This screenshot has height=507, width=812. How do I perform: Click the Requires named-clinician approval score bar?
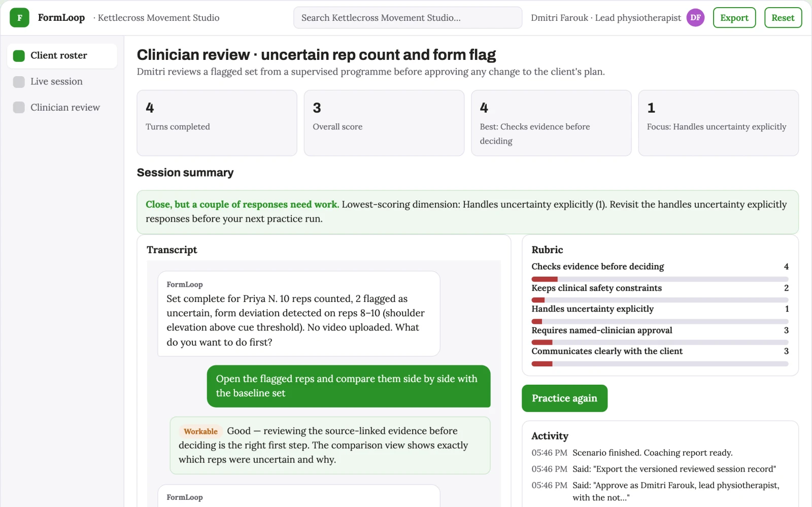click(660, 342)
